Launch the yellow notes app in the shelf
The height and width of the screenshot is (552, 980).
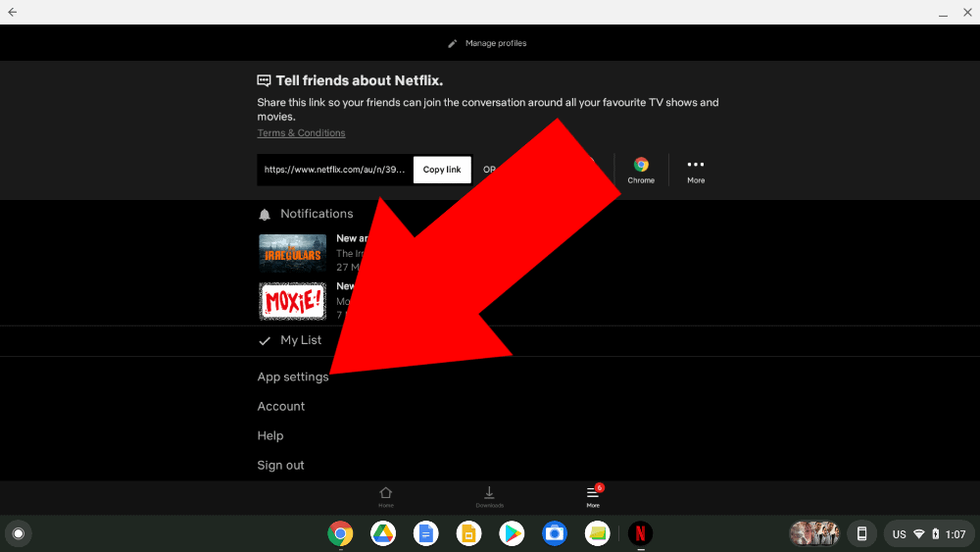coord(597,533)
